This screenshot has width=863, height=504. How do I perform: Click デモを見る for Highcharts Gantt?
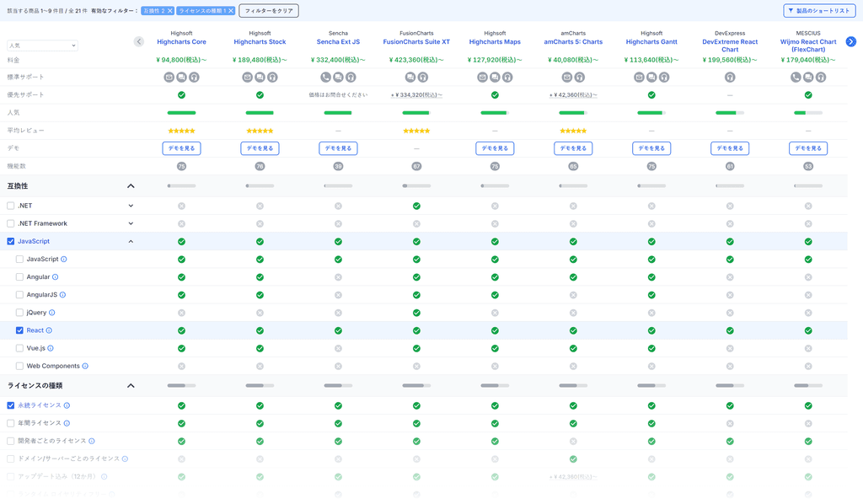click(x=651, y=148)
